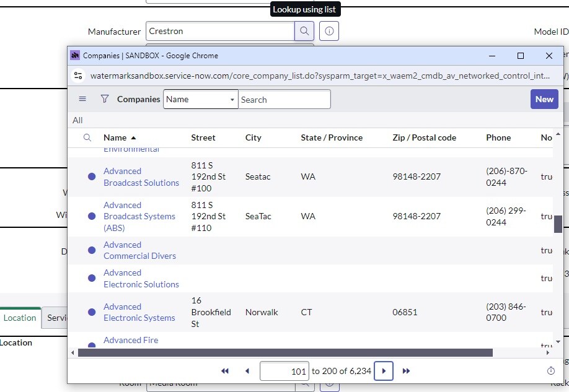
Task: Open Advanced Fire company link
Action: 131,340
